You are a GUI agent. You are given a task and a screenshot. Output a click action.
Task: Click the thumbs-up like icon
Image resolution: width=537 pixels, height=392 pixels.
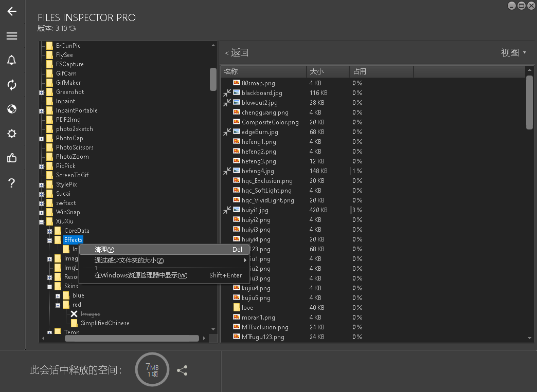coord(12,158)
